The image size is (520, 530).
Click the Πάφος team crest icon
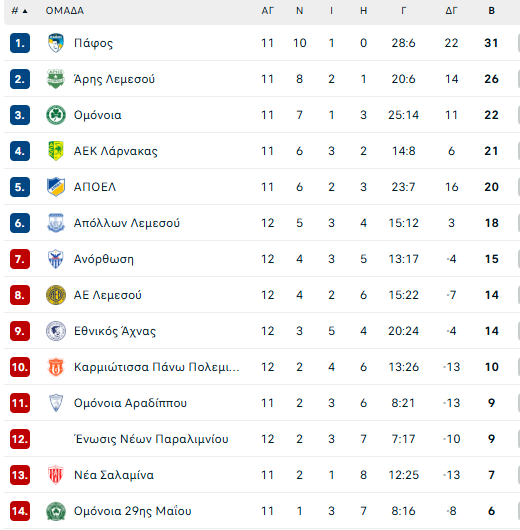[56, 43]
